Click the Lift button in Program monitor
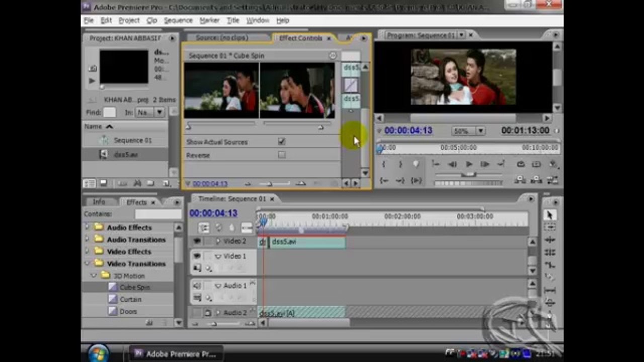Image resolution: width=644 pixels, height=362 pixels. [521, 180]
